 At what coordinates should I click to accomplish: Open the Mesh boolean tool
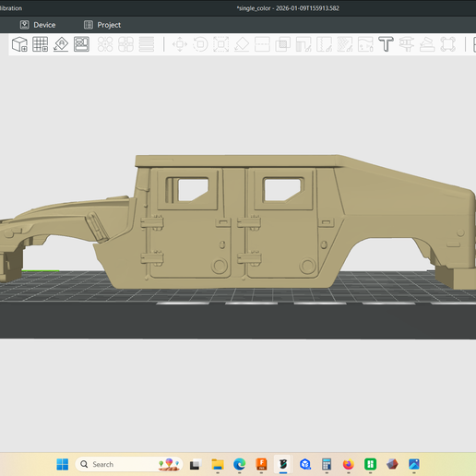point(283,44)
